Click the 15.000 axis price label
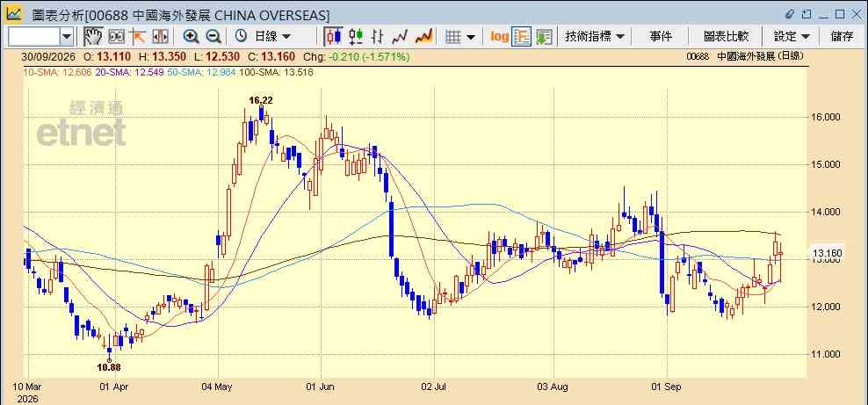This screenshot has width=868, height=405. [x=826, y=164]
